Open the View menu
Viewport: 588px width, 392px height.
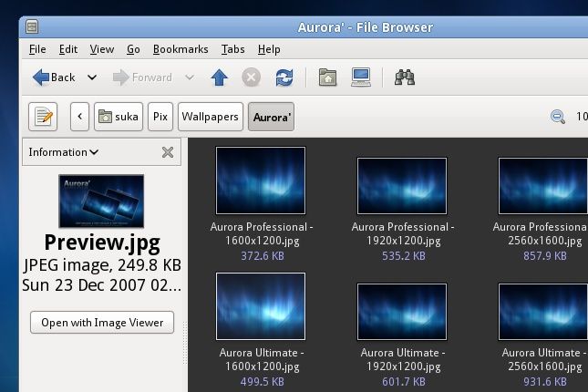click(102, 49)
